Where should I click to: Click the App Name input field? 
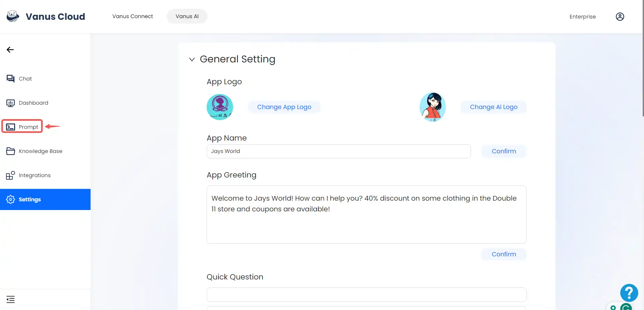click(339, 151)
